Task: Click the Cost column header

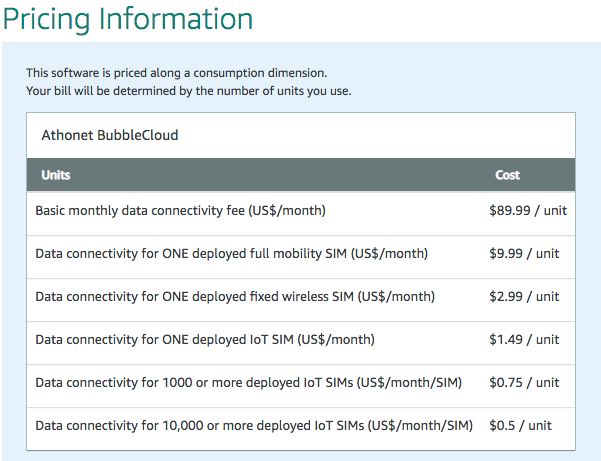Action: [507, 175]
